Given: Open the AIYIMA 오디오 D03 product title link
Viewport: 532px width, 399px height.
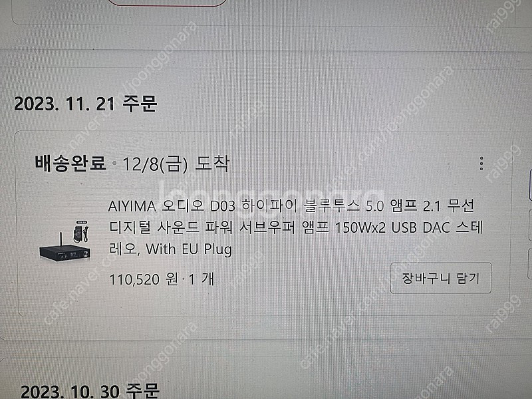Looking at the screenshot, I should coord(295,227).
